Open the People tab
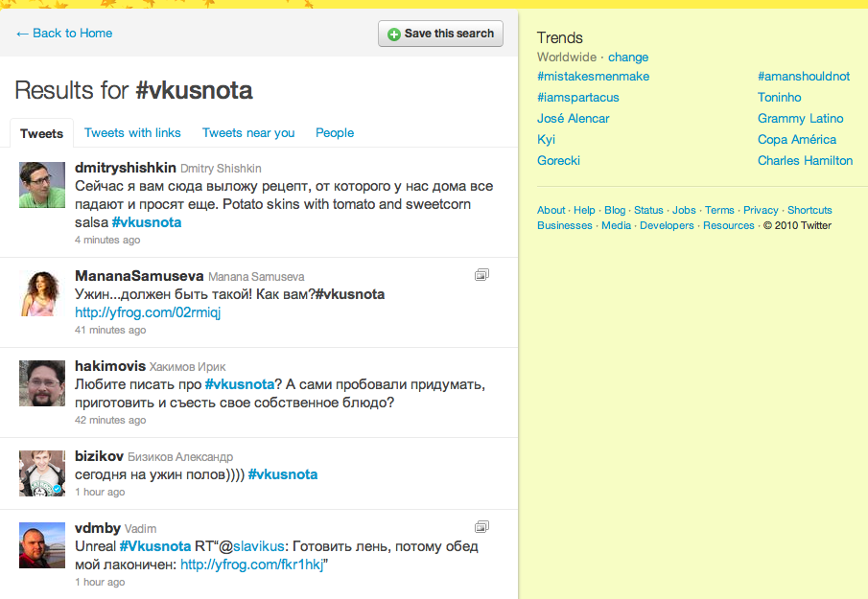This screenshot has width=868, height=599. coord(335,133)
